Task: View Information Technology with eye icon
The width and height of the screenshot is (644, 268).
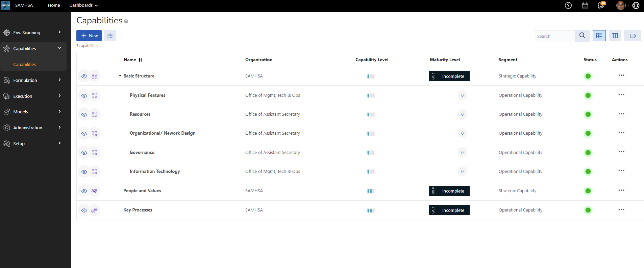Action: tap(84, 172)
